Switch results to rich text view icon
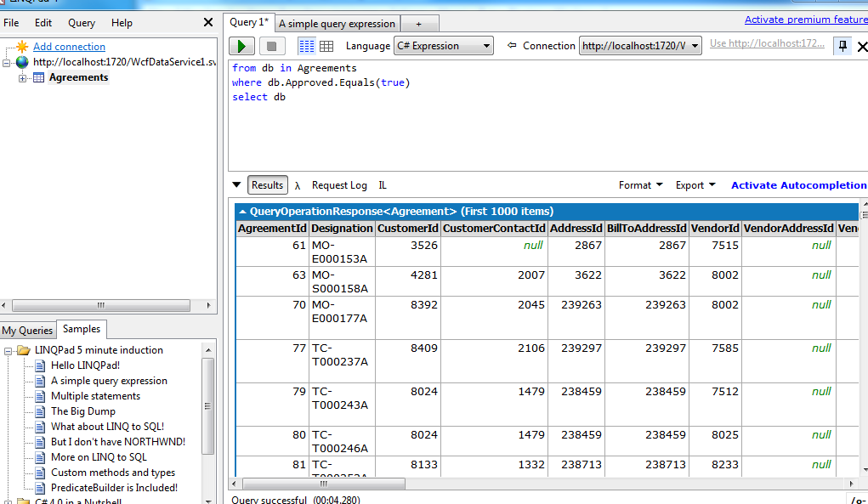 [x=306, y=46]
